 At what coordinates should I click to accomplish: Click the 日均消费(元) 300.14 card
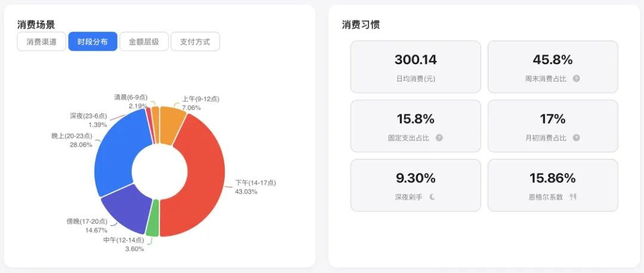[416, 67]
